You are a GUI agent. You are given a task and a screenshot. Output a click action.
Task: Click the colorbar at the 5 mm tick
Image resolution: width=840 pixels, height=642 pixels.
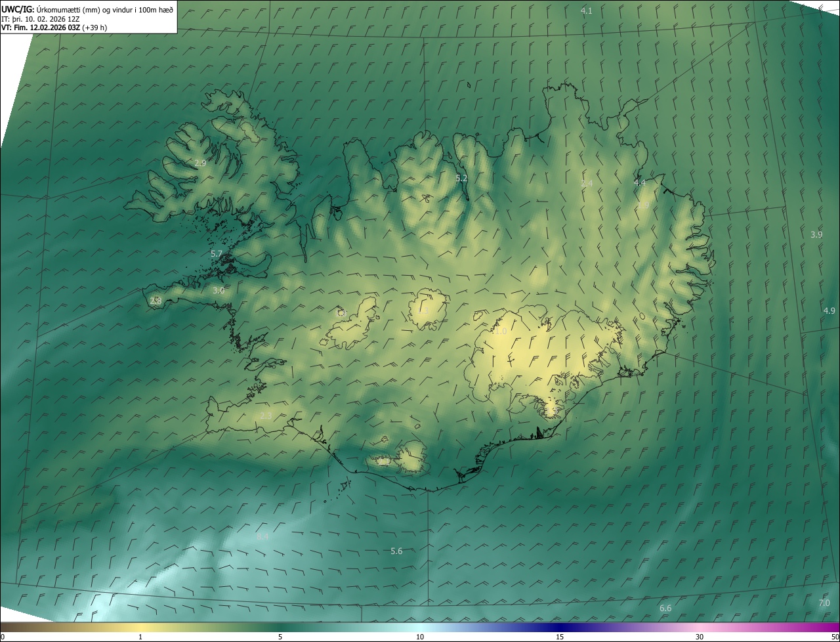(x=280, y=628)
